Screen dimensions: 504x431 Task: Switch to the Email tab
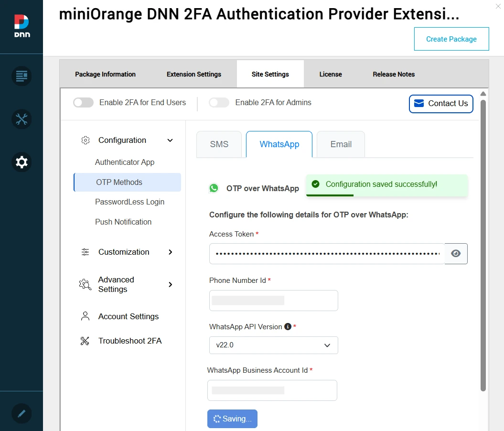point(341,144)
